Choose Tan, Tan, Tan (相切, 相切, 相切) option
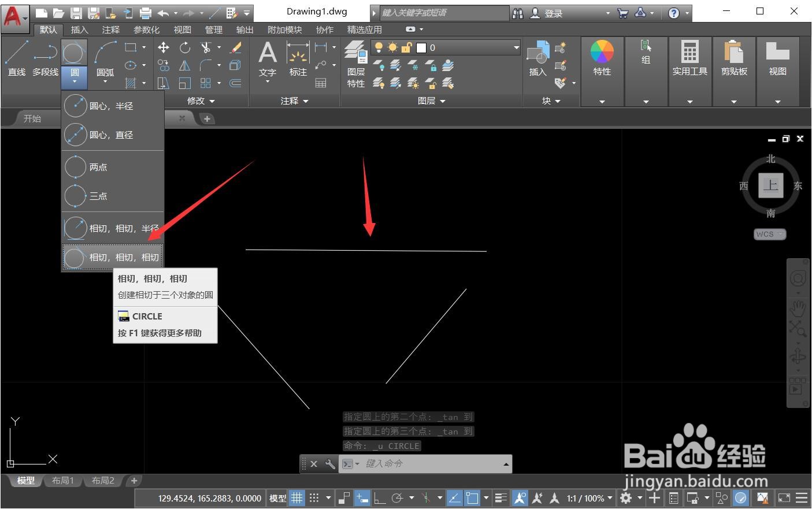The image size is (812, 509). point(113,257)
